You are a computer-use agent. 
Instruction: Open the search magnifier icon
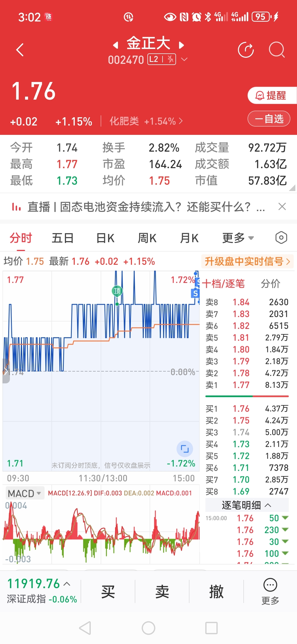point(276,50)
